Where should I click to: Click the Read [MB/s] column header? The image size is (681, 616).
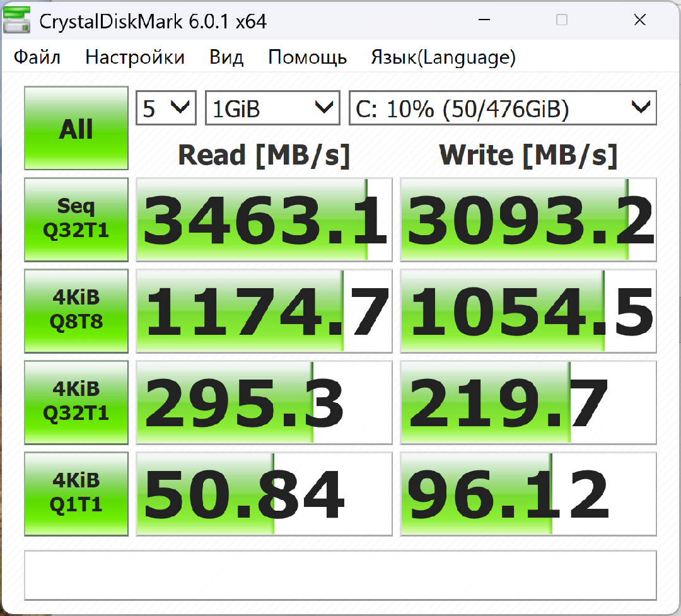coord(264,156)
